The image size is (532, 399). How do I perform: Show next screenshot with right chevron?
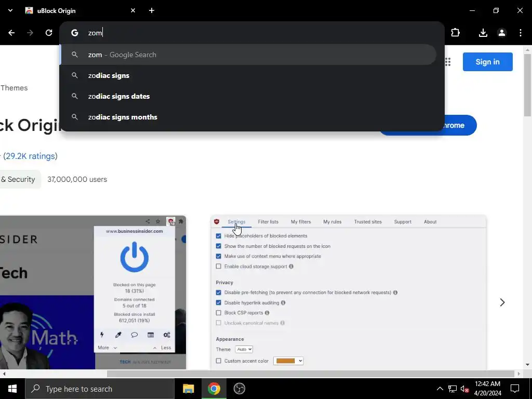[x=502, y=302]
